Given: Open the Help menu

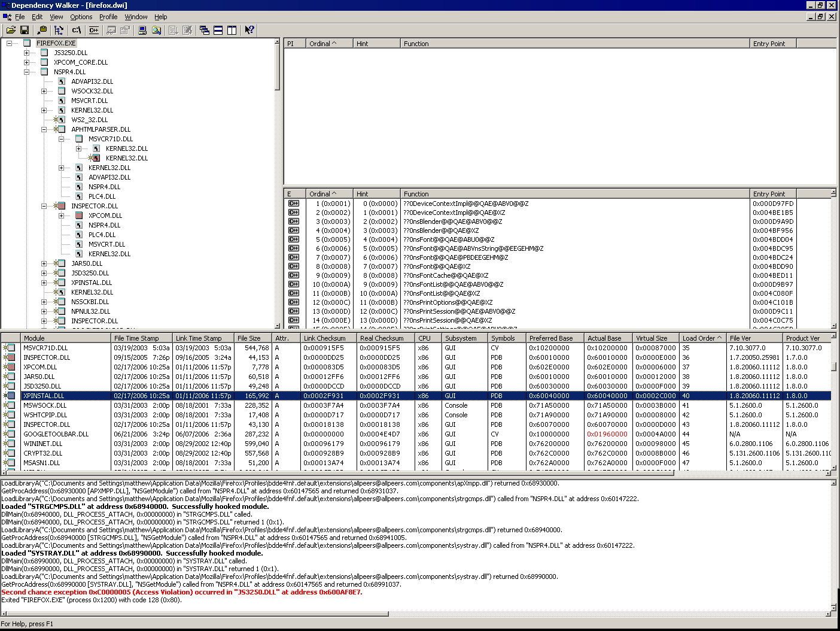Looking at the screenshot, I should click(161, 17).
